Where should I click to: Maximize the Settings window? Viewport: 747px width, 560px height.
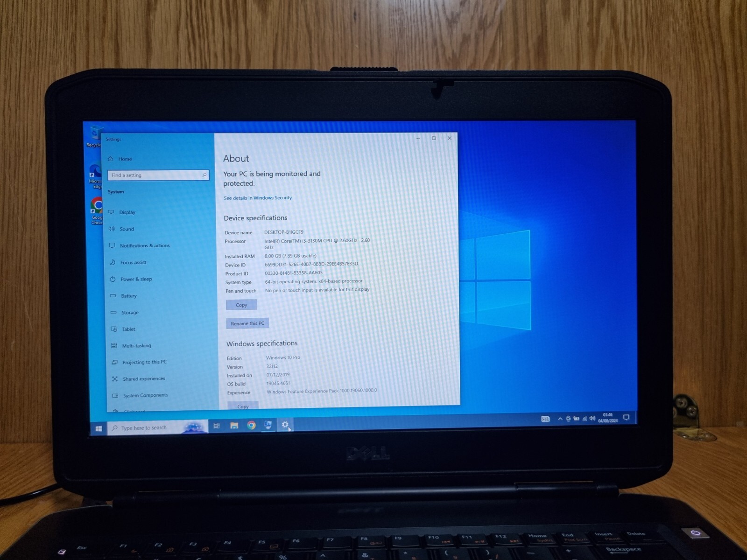[434, 138]
